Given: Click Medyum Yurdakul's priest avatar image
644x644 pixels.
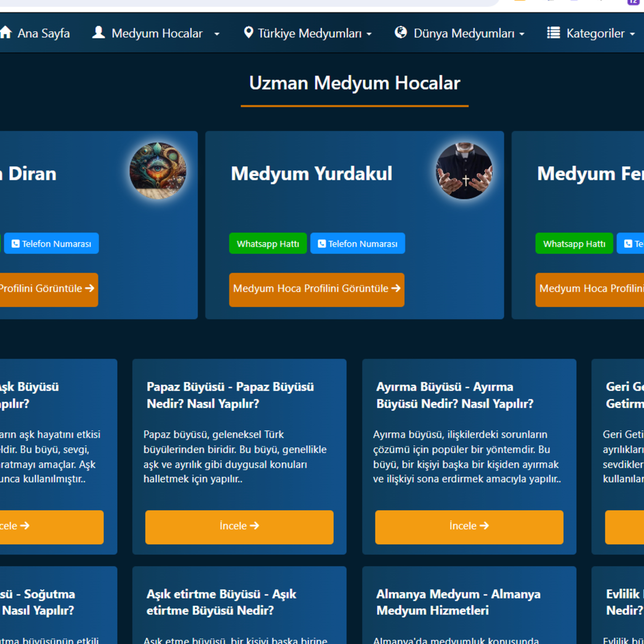Looking at the screenshot, I should click(464, 171).
